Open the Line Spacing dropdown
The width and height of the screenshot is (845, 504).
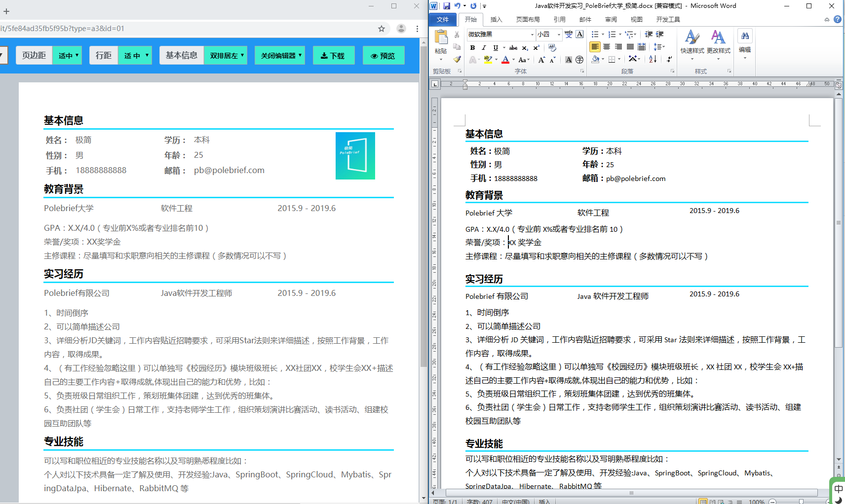[659, 46]
